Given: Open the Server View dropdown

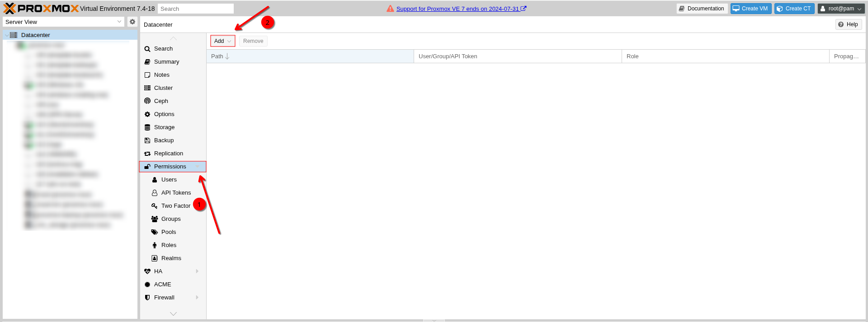Looking at the screenshot, I should click(x=63, y=22).
